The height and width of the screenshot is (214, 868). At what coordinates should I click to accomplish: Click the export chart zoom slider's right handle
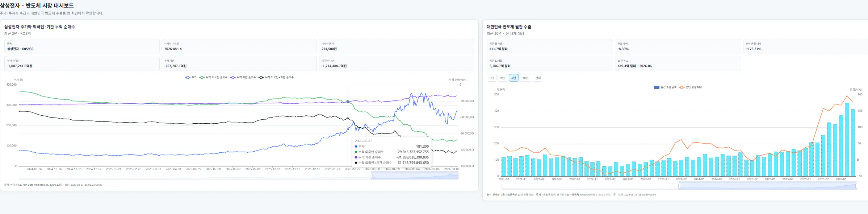[856, 186]
